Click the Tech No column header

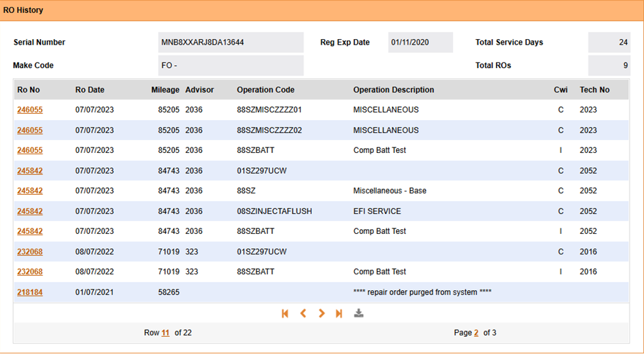point(594,90)
